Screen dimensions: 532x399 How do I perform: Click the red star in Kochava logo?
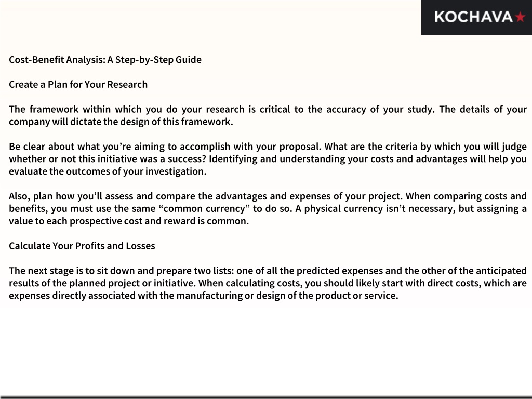[x=520, y=17]
